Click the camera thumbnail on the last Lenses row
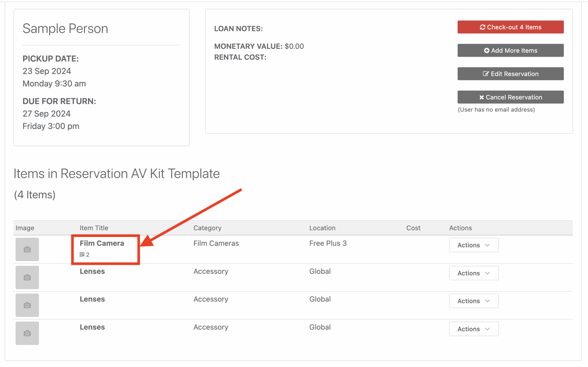This screenshot has height=367, width=588. [x=27, y=333]
